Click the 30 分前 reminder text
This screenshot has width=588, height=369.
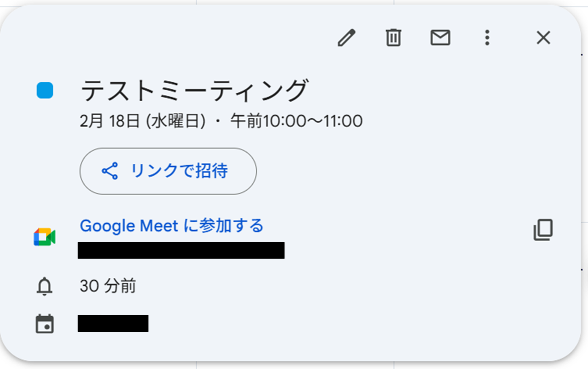(108, 286)
